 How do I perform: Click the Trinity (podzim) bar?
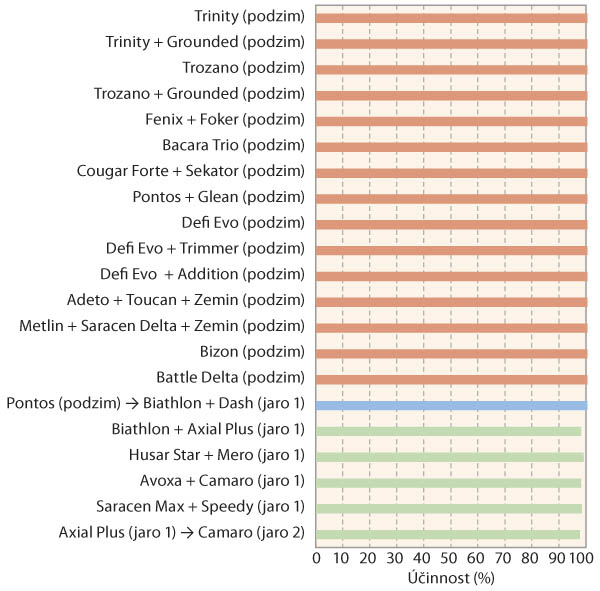click(450, 17)
